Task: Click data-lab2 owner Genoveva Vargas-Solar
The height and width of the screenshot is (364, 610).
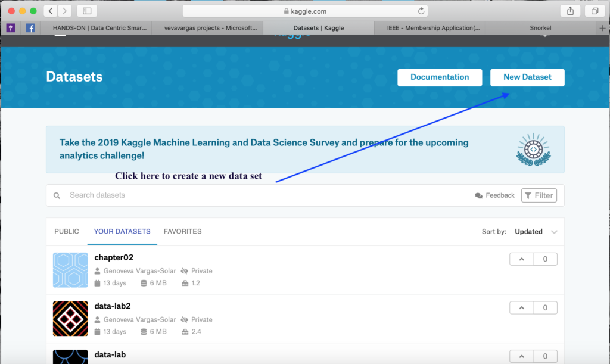Action: point(139,320)
